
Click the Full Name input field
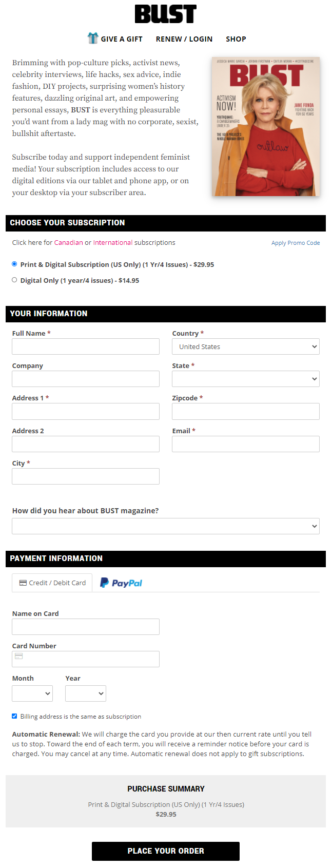[86, 346]
